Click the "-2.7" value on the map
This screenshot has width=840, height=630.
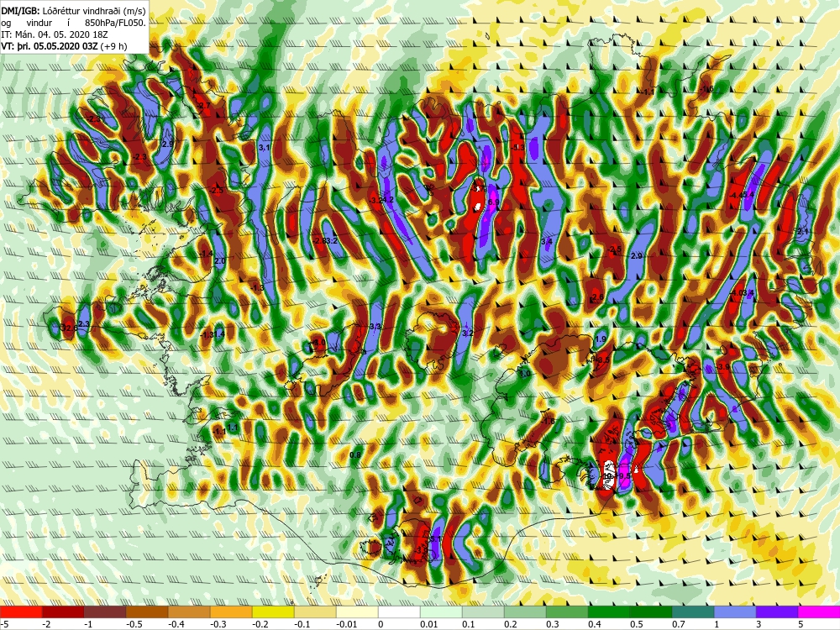click(203, 106)
